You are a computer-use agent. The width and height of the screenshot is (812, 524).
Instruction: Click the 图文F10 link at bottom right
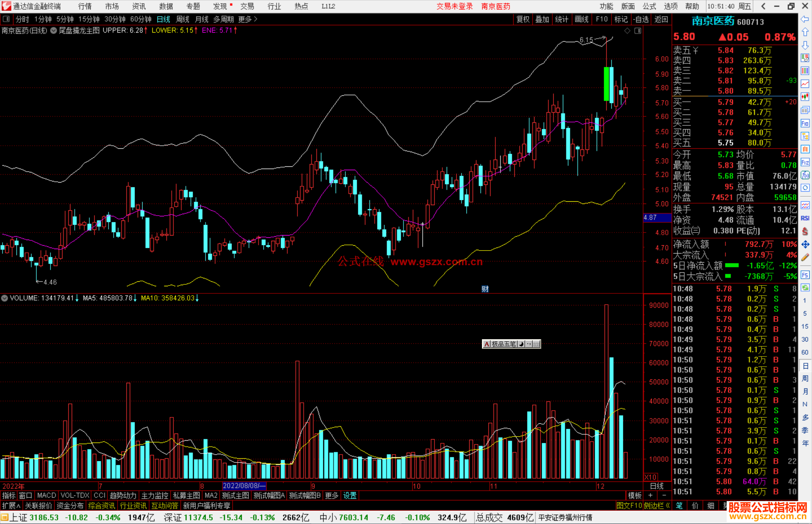629,506
